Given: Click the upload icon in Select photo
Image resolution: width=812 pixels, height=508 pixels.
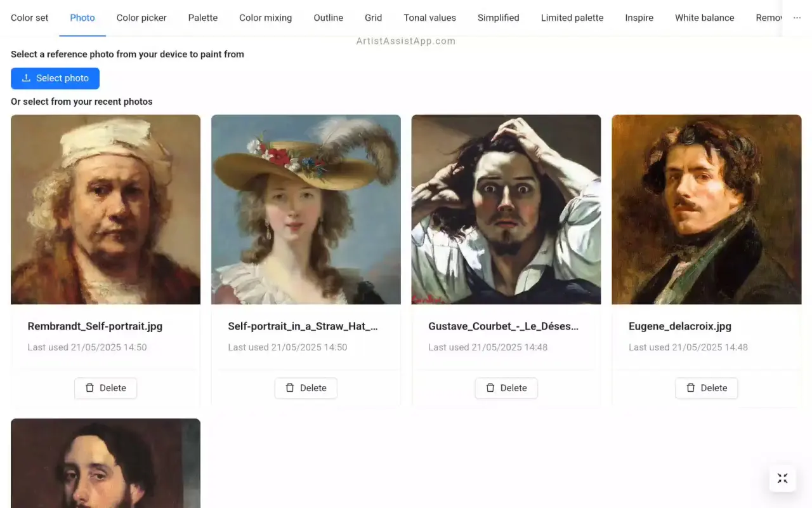Looking at the screenshot, I should 26,78.
